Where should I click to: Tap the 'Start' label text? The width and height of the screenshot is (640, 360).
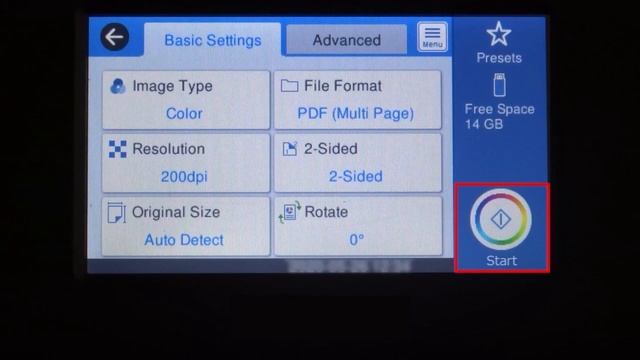click(x=501, y=261)
